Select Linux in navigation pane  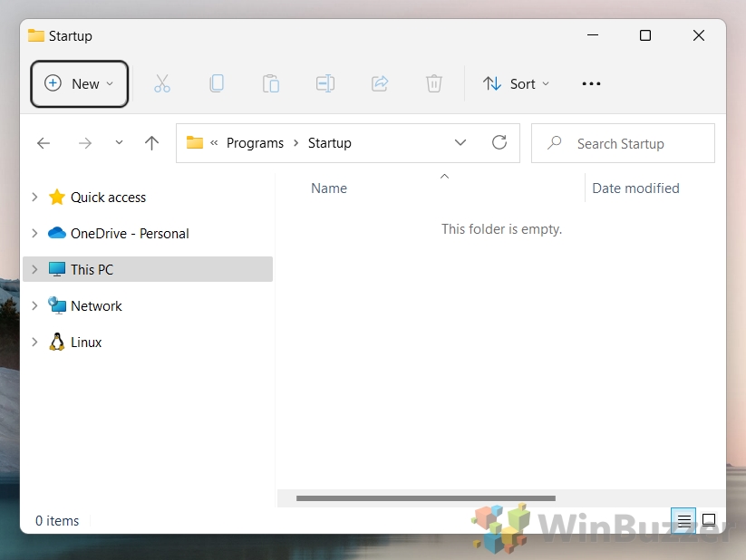(86, 343)
